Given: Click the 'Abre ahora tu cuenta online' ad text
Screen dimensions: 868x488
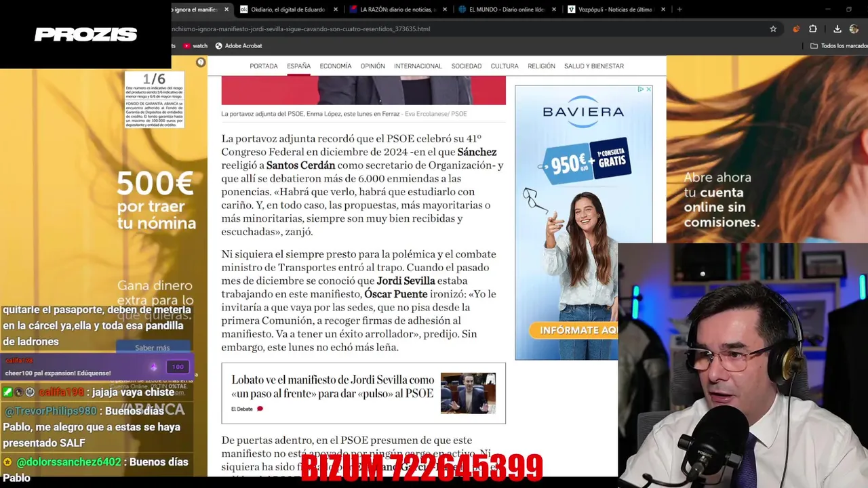Looking at the screenshot, I should 721,199.
